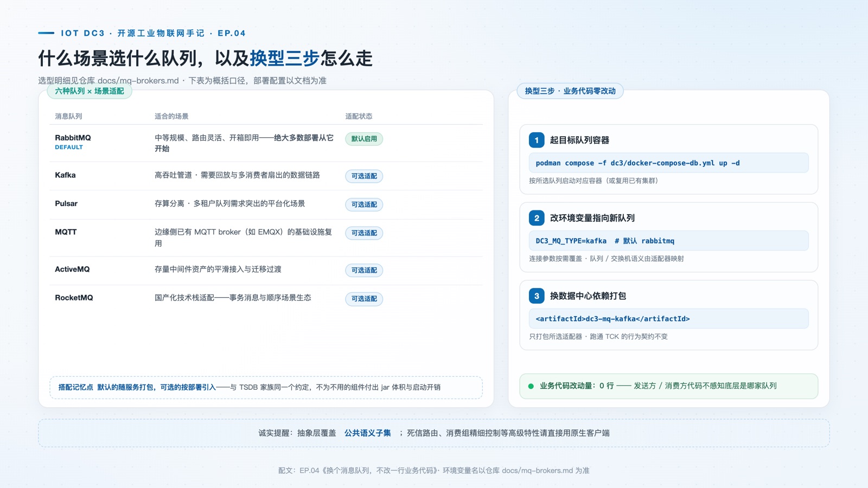Click the 诚实提醒：抽象层覆盖 text

[x=297, y=433]
